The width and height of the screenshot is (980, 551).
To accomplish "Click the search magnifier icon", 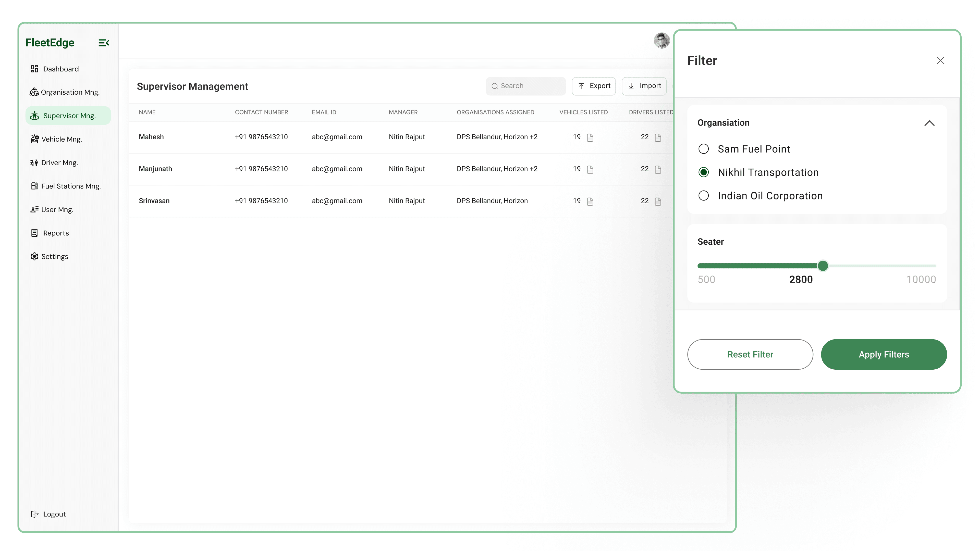I will [495, 86].
